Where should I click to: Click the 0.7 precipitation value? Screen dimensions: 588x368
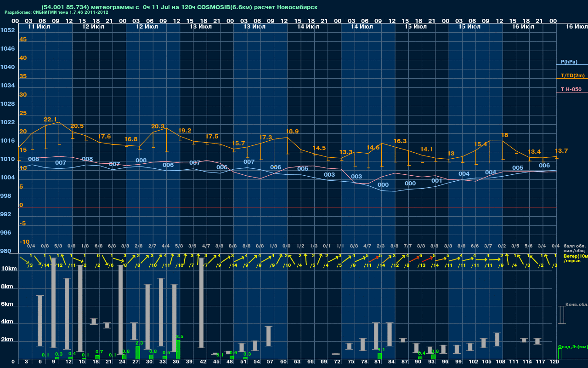click(x=99, y=352)
